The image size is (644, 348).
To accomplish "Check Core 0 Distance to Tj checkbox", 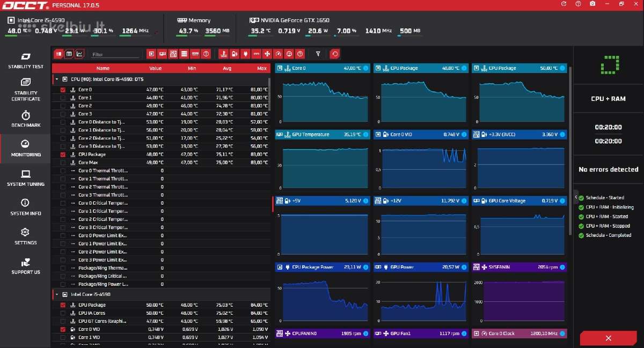I will pos(63,122).
